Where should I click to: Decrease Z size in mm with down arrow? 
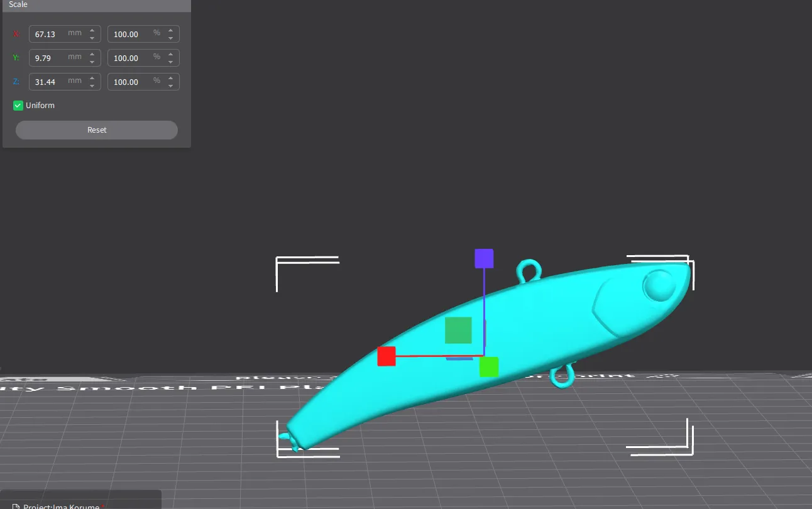pos(92,85)
